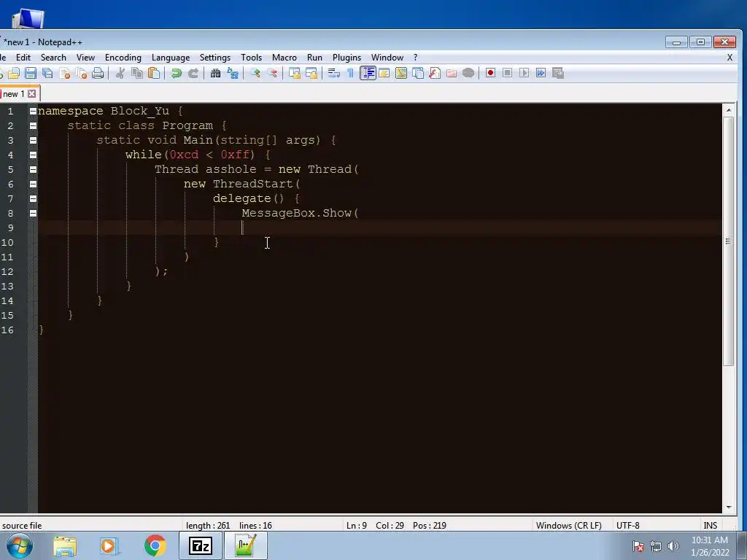The width and height of the screenshot is (747, 560).
Task: Click the Redo toolbar icon
Action: tap(193, 73)
